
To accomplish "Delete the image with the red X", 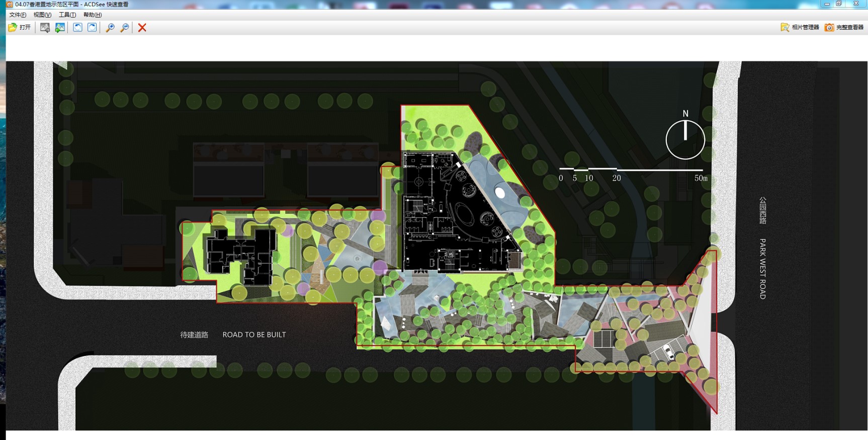I will pos(142,28).
